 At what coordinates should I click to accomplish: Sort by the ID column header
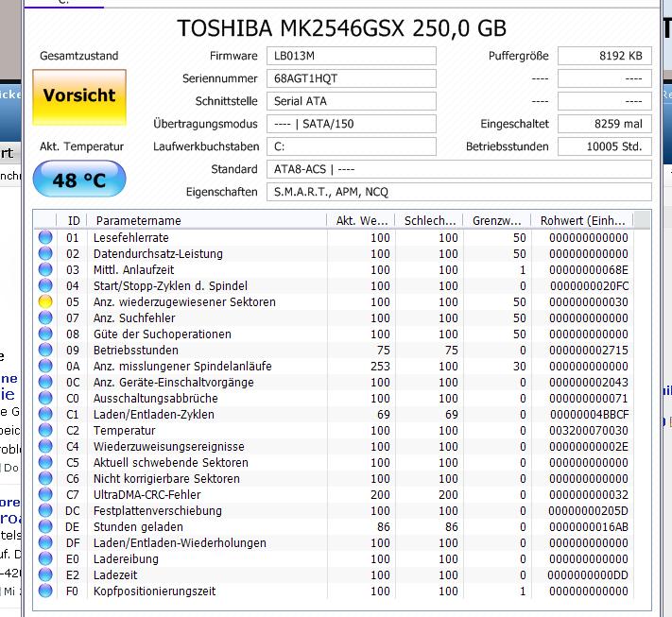[72, 220]
